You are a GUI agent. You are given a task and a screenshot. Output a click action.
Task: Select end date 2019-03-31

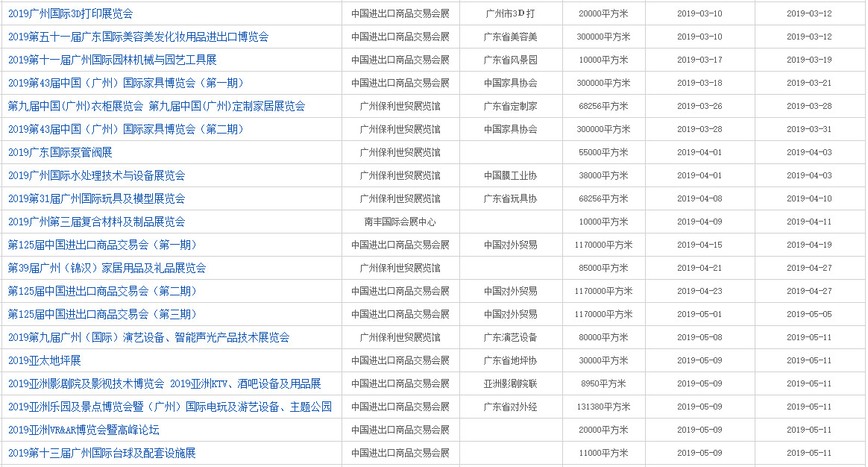coord(809,129)
